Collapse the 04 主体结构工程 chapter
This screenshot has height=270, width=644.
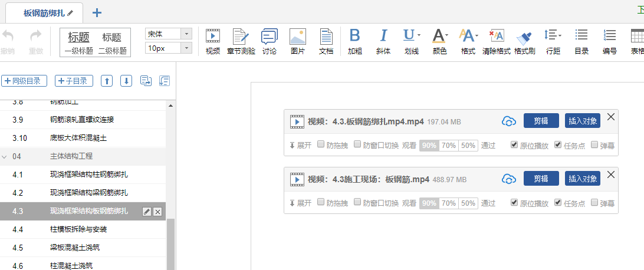coord(5,156)
